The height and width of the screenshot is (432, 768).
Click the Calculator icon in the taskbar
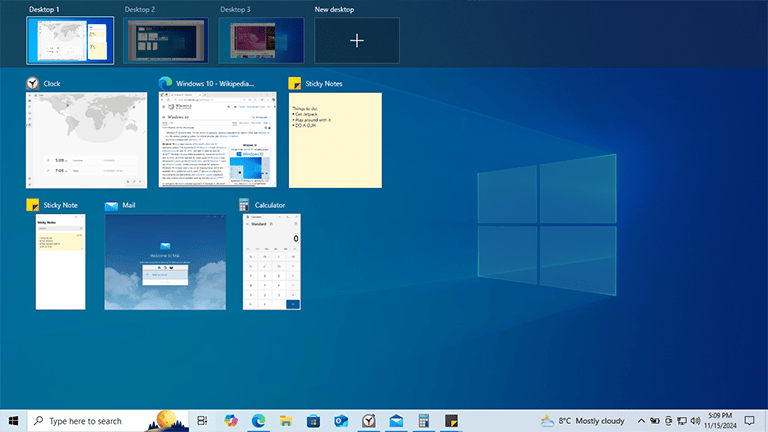(x=424, y=421)
